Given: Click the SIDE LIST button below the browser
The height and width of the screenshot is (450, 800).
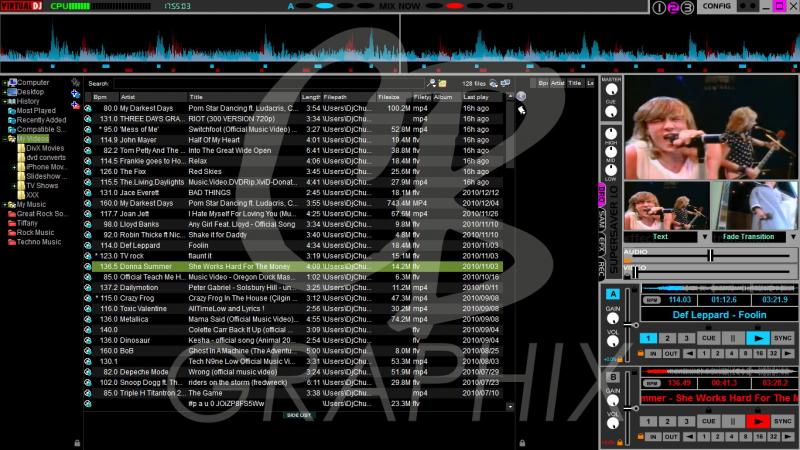Looking at the screenshot, I should [299, 415].
